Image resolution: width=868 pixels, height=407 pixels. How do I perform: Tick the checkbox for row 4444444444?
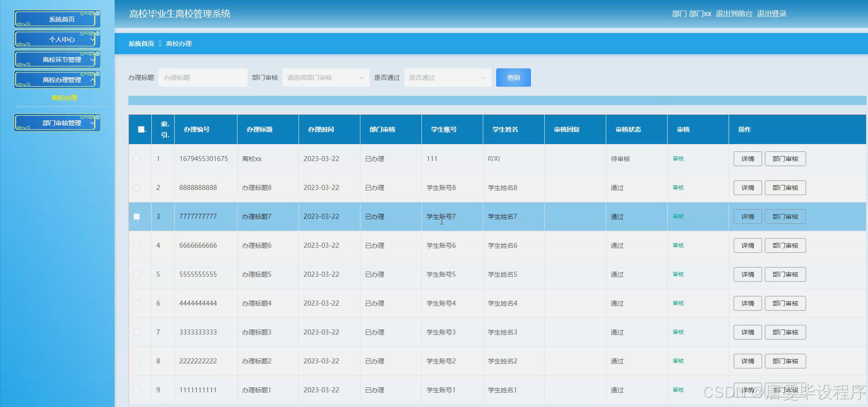[137, 303]
